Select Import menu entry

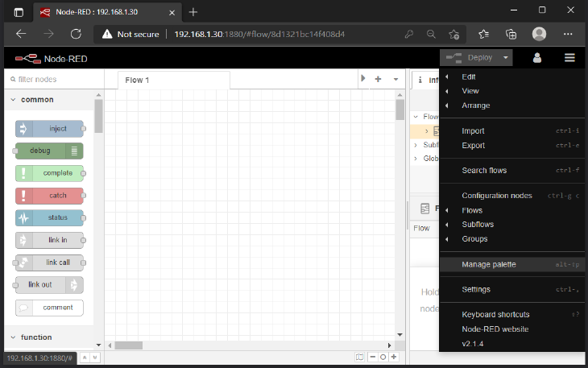click(x=511, y=130)
